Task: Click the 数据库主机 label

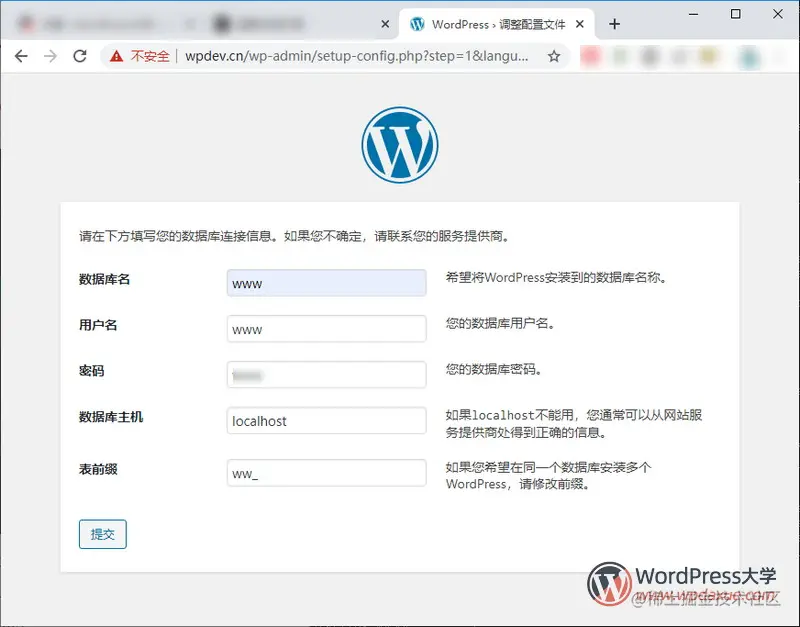Action: point(111,417)
